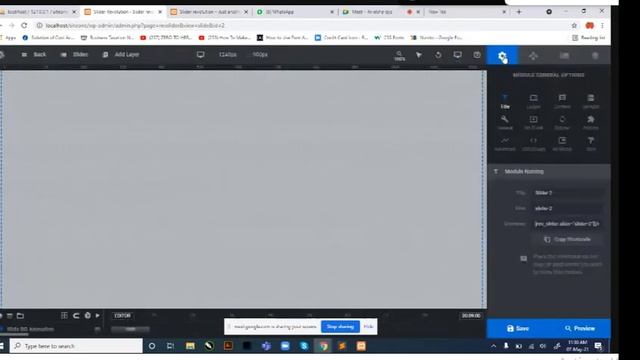The image size is (640, 360).
Task: Click the timeline grid icon
Action: [64, 316]
